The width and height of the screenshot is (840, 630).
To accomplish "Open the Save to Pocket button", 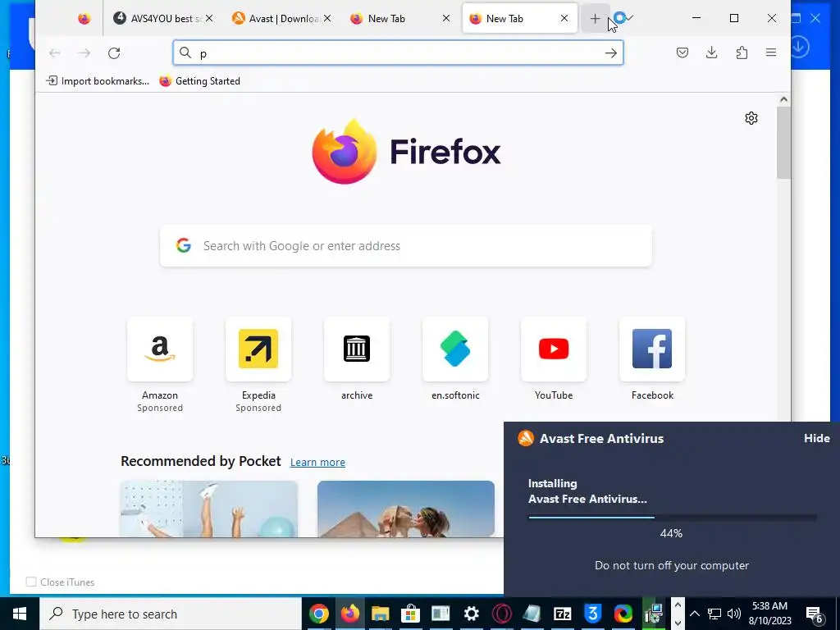I will click(682, 52).
